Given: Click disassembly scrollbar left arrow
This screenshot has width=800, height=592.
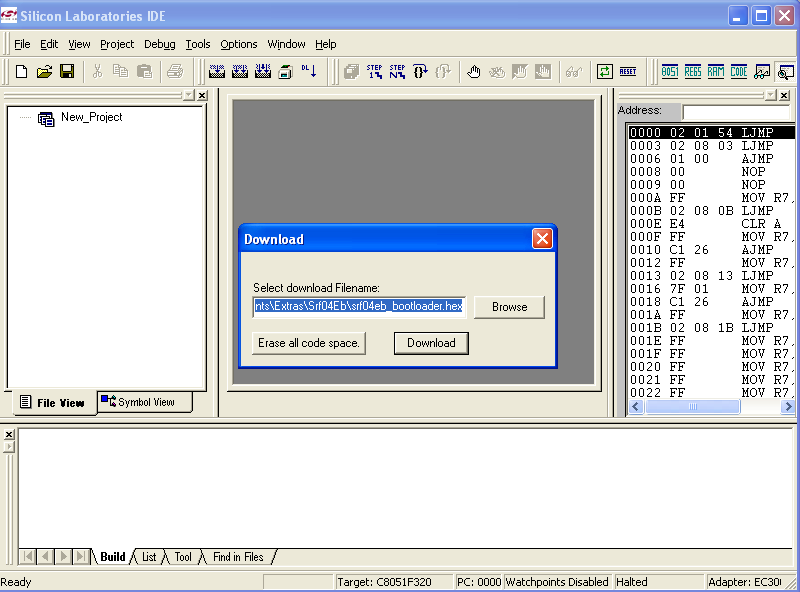Looking at the screenshot, I should click(636, 407).
